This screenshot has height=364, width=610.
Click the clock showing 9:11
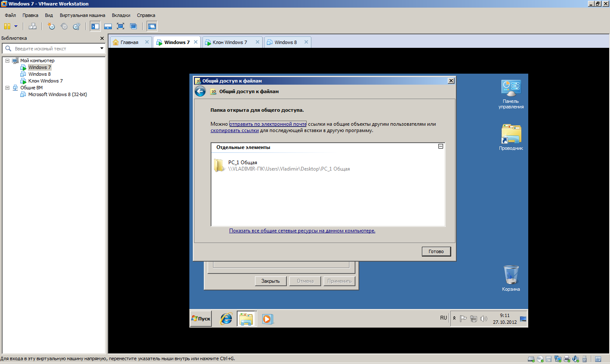point(505,319)
